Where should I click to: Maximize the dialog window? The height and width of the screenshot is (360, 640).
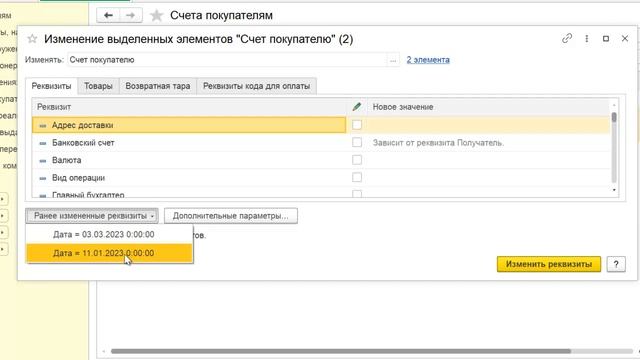click(606, 38)
